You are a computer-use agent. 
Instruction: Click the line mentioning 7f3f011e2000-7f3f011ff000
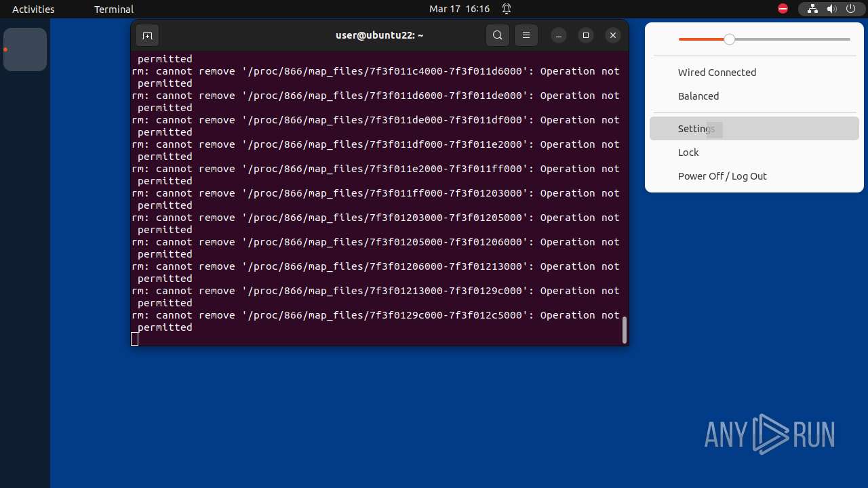tap(376, 169)
